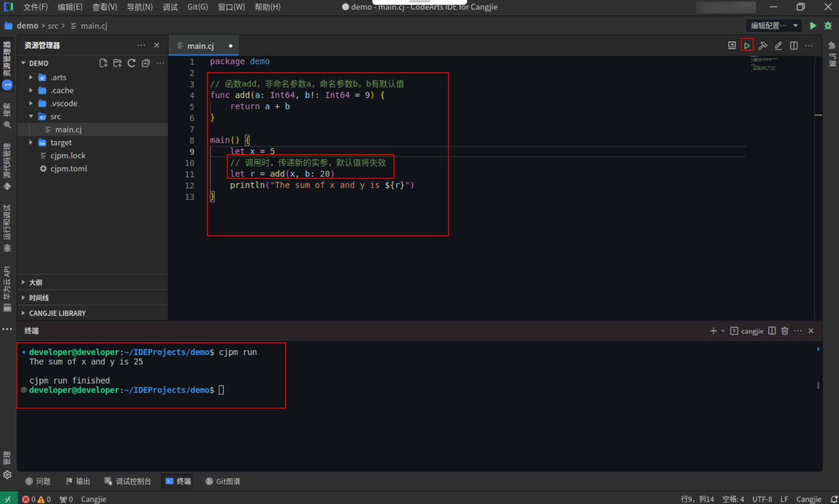The width and height of the screenshot is (839, 504).
Task: Collapse all folders in the DEMO explorer
Action: (146, 63)
